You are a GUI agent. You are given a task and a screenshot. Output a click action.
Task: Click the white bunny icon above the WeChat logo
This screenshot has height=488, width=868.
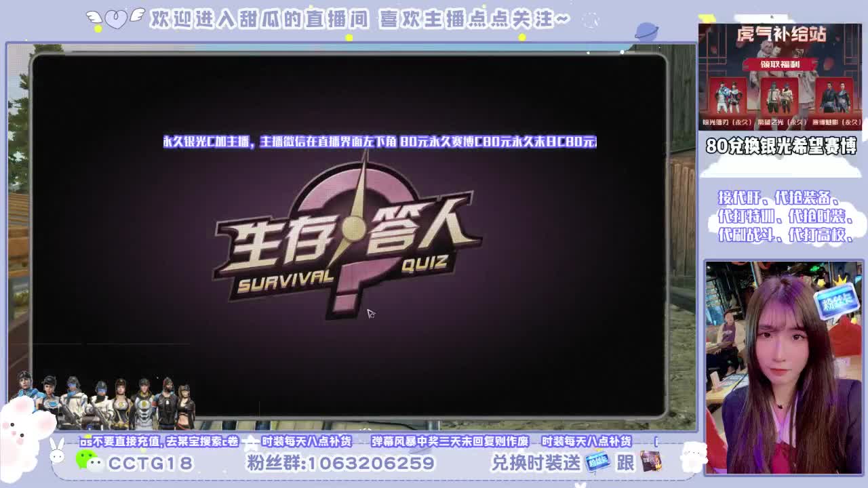coord(58,449)
